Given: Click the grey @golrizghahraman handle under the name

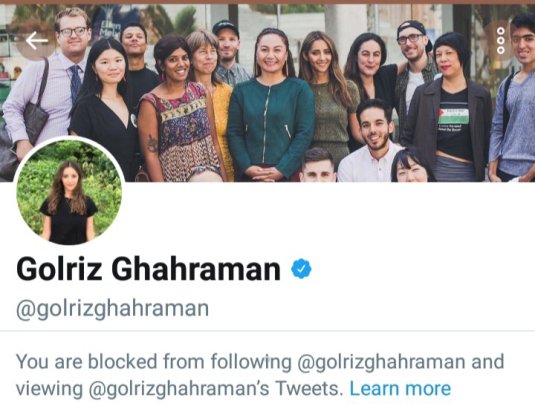Looking at the screenshot, I should [112, 309].
